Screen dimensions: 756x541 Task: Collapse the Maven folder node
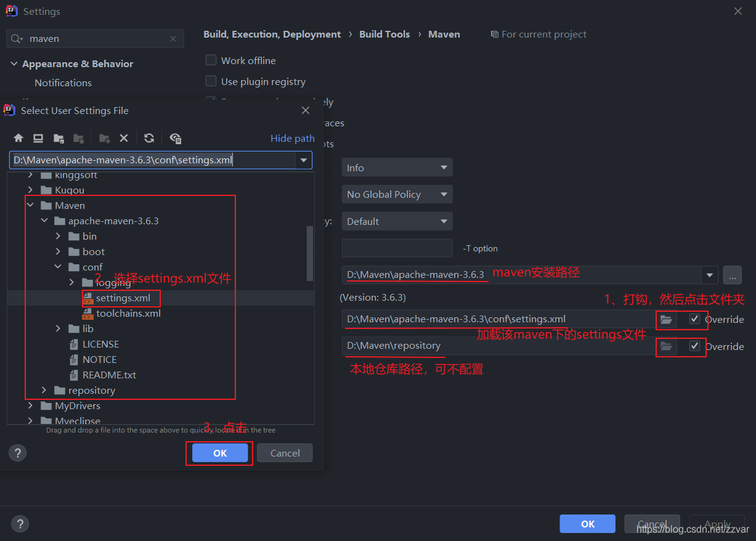pos(30,205)
